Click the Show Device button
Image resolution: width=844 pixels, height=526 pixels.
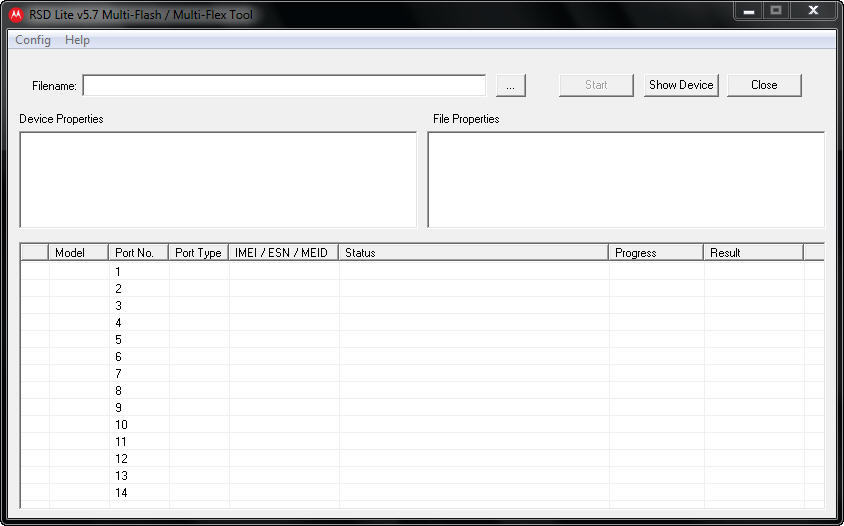(681, 85)
